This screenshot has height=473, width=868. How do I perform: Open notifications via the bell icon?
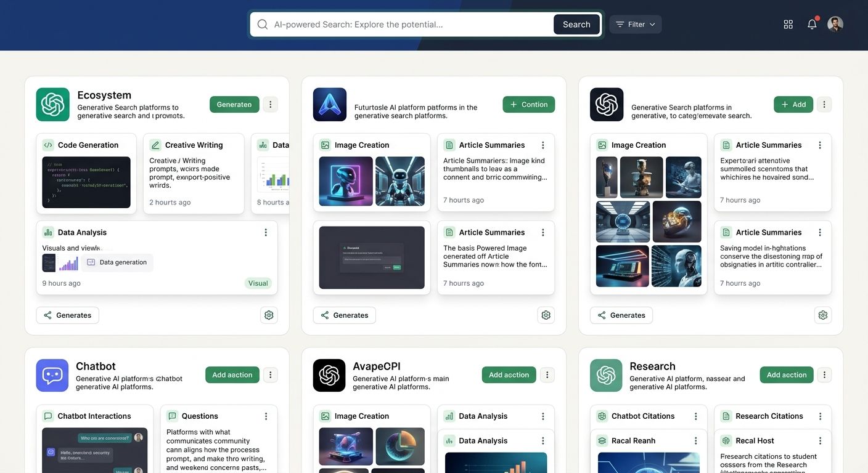(811, 23)
